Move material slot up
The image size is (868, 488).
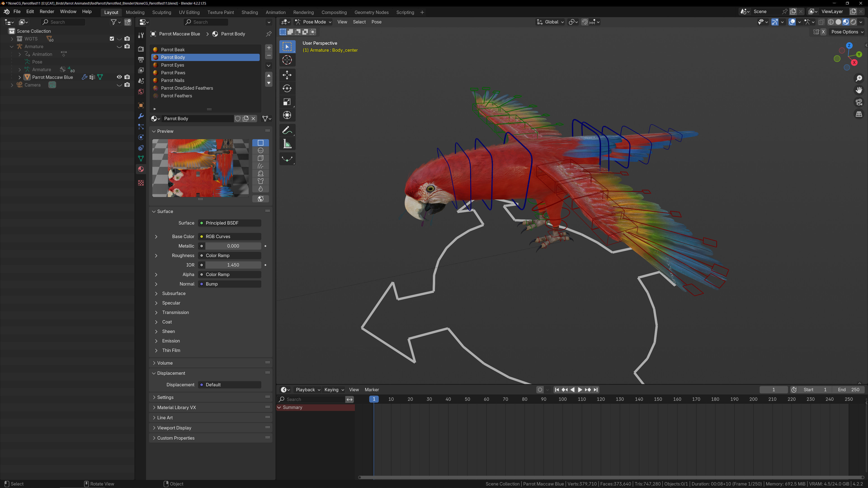pyautogui.click(x=269, y=75)
